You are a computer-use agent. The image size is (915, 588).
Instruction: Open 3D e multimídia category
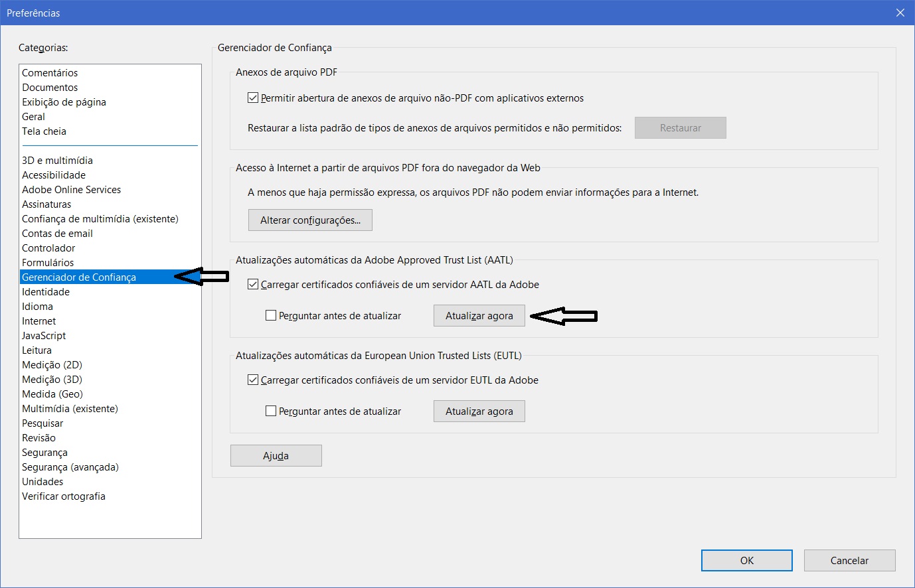pyautogui.click(x=57, y=161)
